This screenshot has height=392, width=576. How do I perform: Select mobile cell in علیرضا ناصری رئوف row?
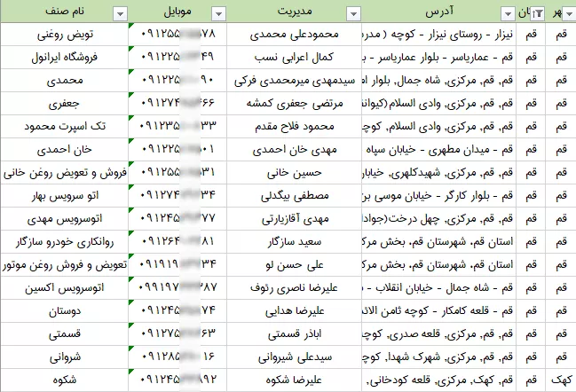point(178,288)
